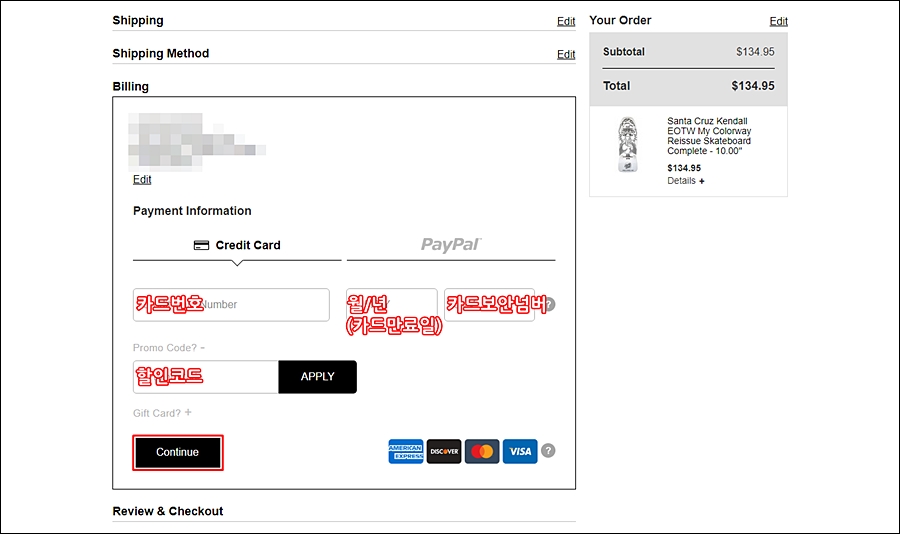900x534 pixels.
Task: Edit Your Order
Action: click(x=778, y=21)
